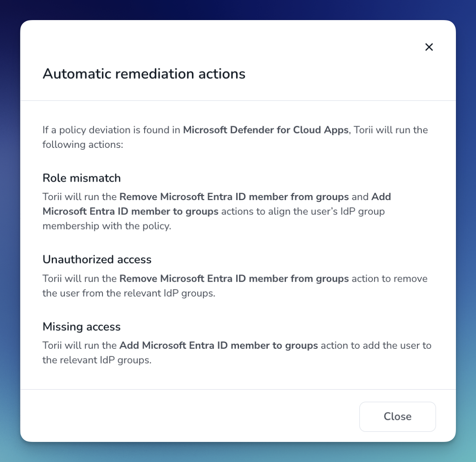
Task: Click the 'following actions:' intro text
Action: (83, 145)
